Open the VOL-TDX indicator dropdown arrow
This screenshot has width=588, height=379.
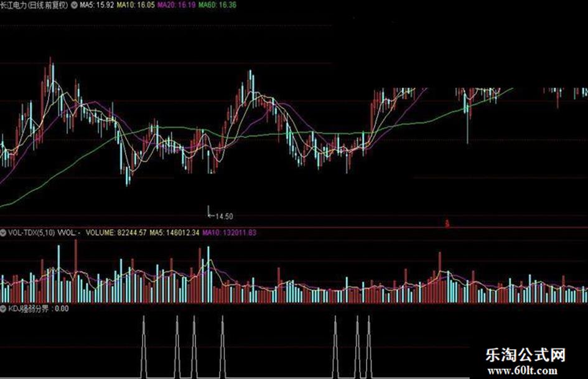(x=3, y=233)
